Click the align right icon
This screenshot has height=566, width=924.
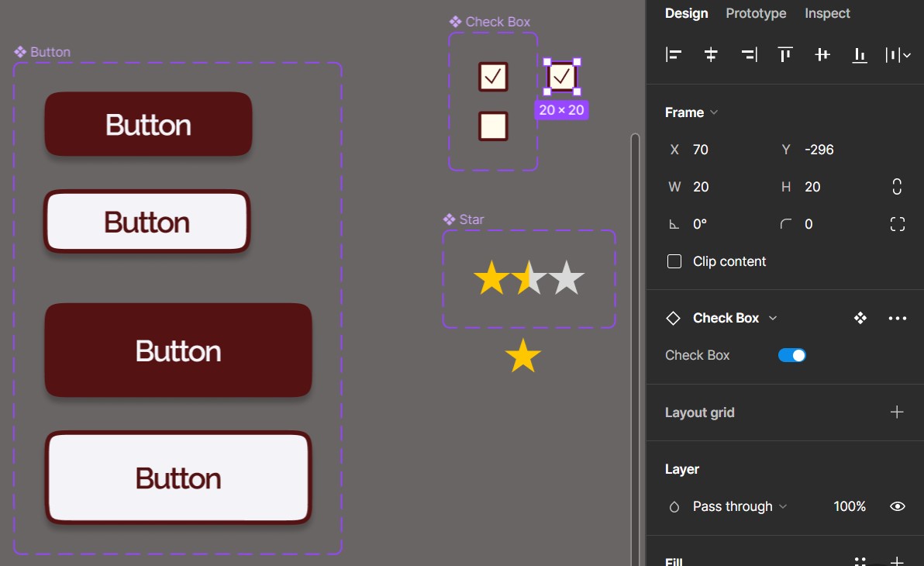(748, 55)
